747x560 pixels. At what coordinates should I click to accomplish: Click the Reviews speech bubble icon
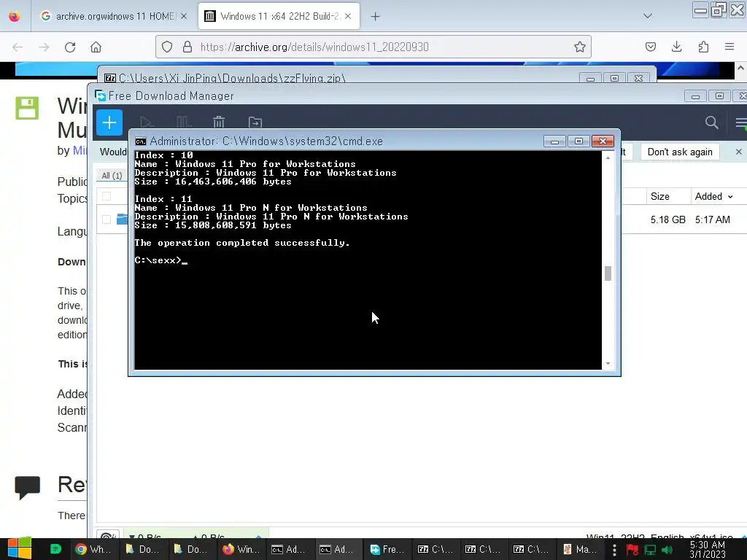pos(27,487)
